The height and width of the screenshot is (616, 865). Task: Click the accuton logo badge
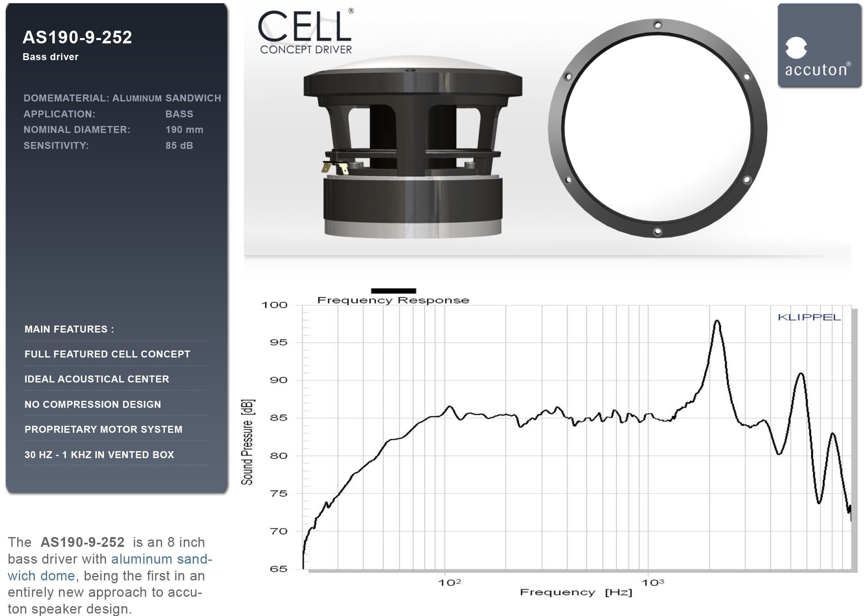(819, 45)
